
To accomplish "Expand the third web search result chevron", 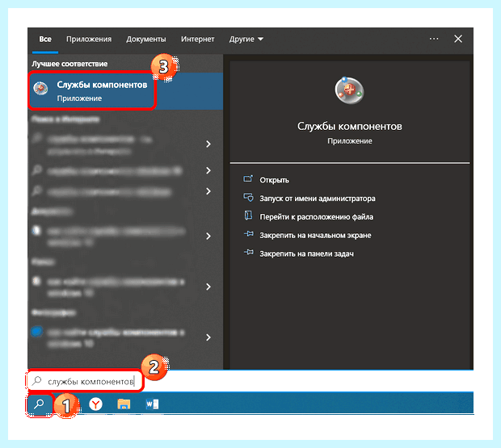I will [208, 191].
